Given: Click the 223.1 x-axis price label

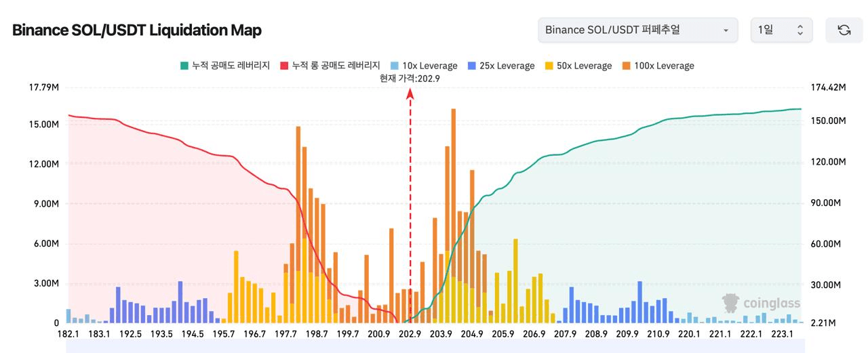Looking at the screenshot, I should 783,334.
